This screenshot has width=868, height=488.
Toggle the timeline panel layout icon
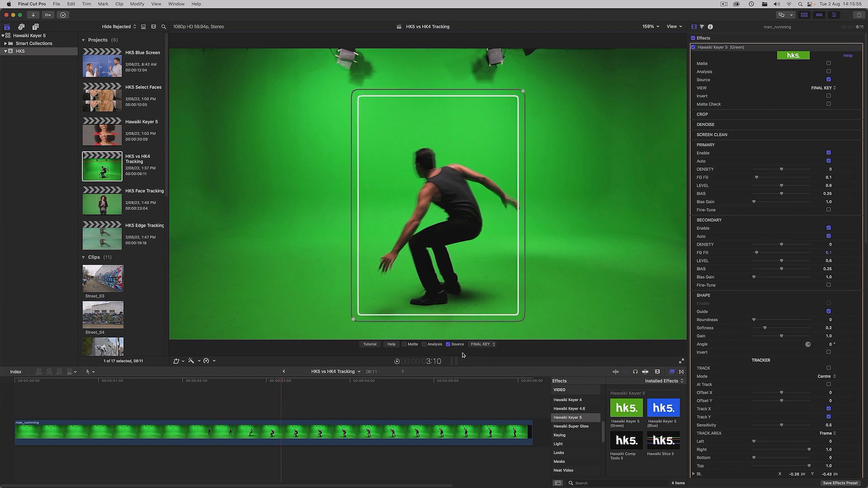[x=819, y=15]
